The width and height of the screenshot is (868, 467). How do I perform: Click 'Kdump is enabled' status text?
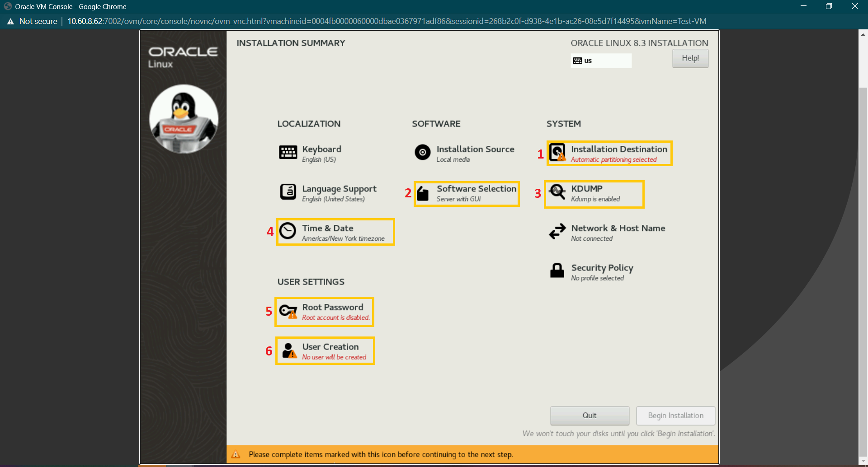pos(595,199)
